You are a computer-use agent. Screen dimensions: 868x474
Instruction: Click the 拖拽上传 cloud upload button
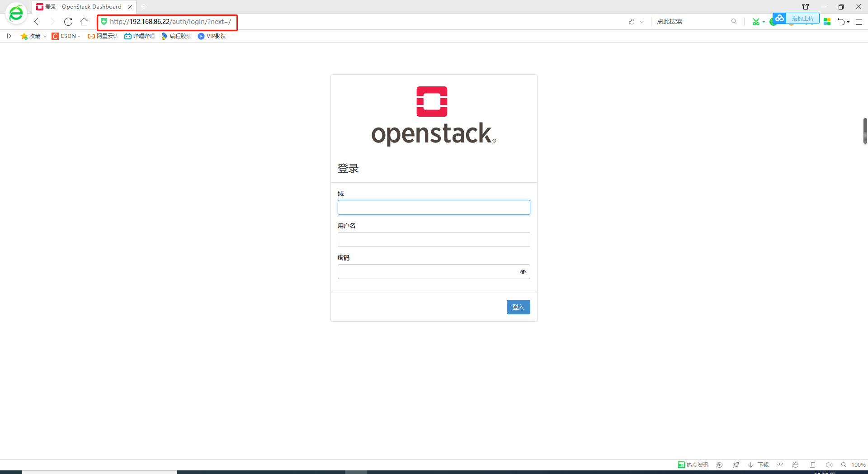click(x=803, y=19)
